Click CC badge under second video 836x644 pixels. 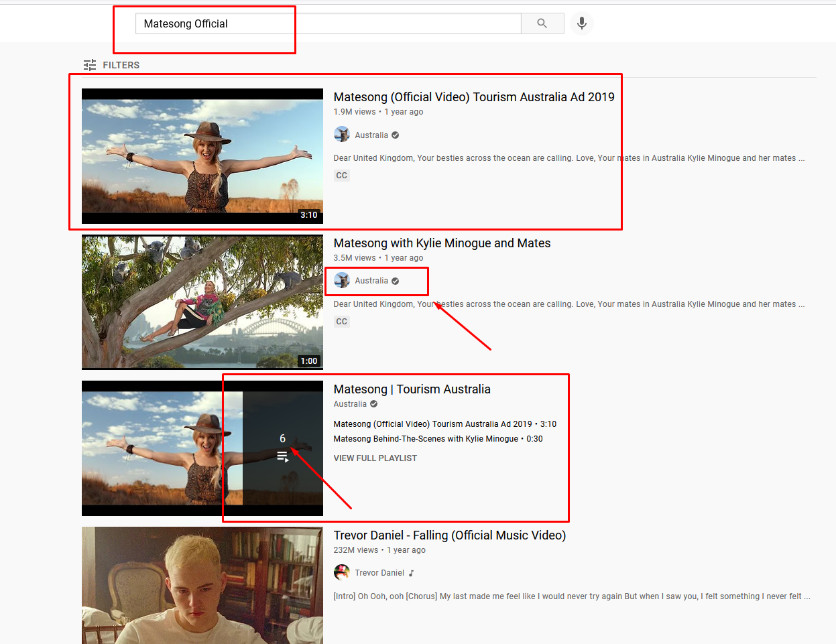342,322
